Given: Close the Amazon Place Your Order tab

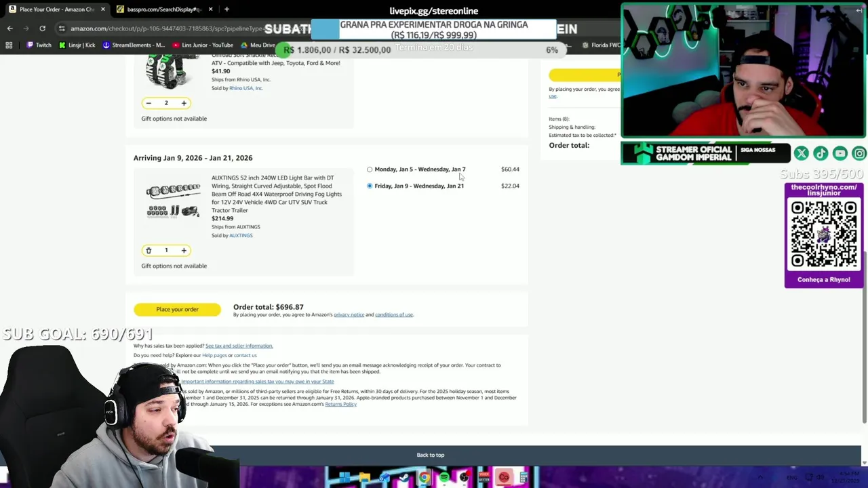Looking at the screenshot, I should pos(103,9).
